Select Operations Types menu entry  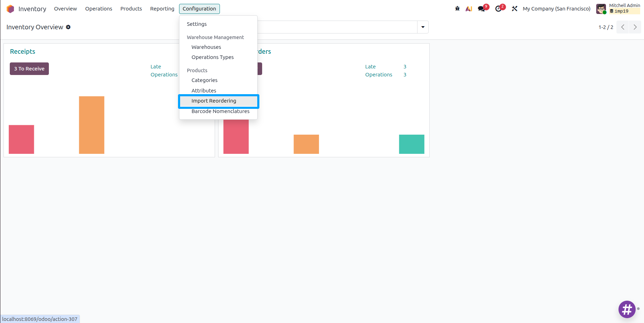(x=218, y=57)
